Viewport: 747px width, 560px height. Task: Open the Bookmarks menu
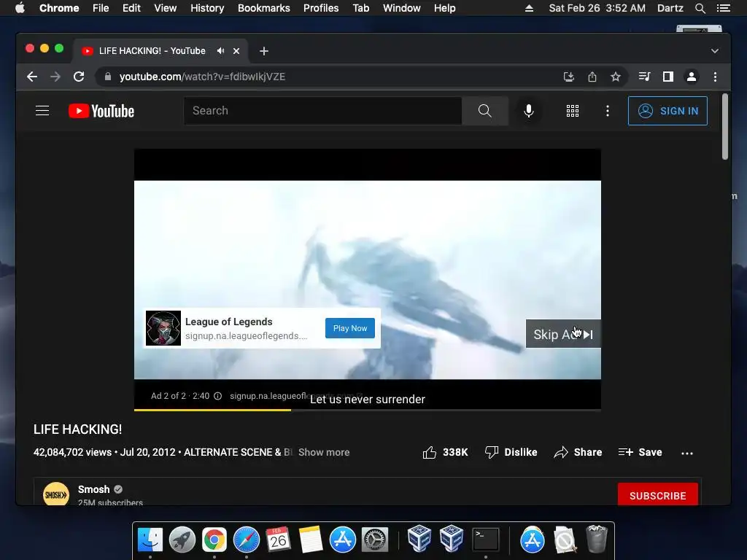(264, 8)
